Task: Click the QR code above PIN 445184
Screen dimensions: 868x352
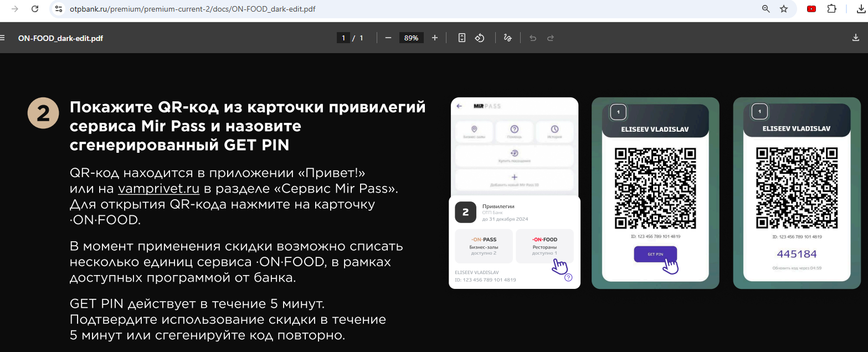Action: [x=797, y=188]
